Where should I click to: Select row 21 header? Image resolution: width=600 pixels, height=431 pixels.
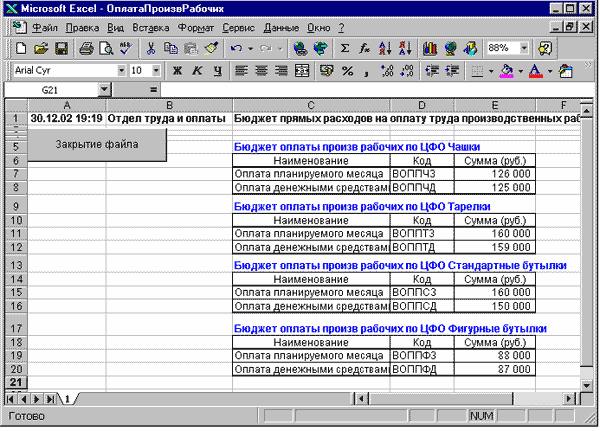tap(16, 382)
